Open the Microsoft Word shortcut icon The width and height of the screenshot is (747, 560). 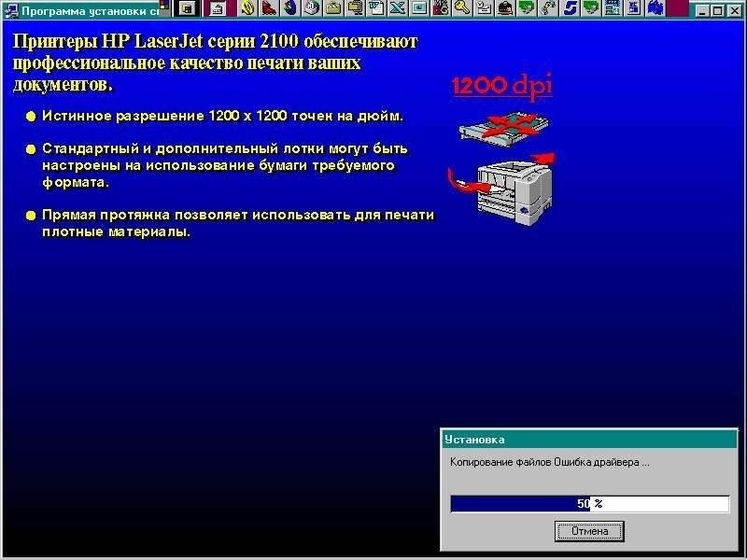coord(376,8)
